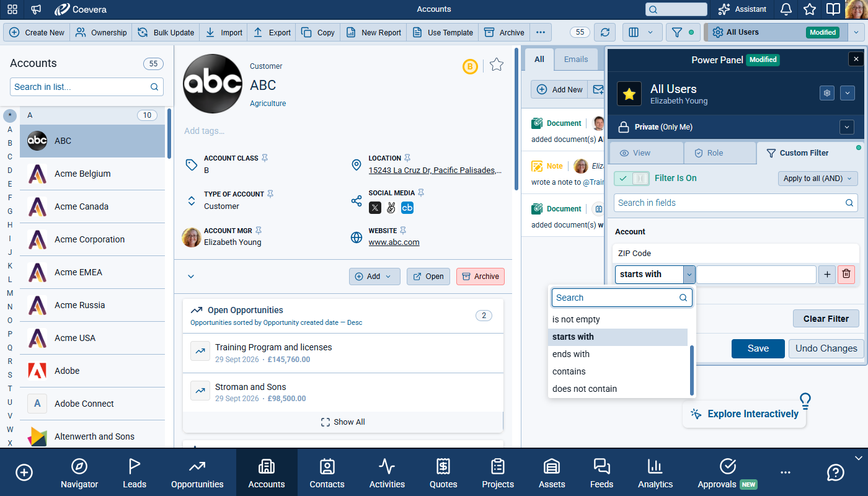868x496 pixels.
Task: Expand the Private (Only Me) section
Action: (847, 127)
